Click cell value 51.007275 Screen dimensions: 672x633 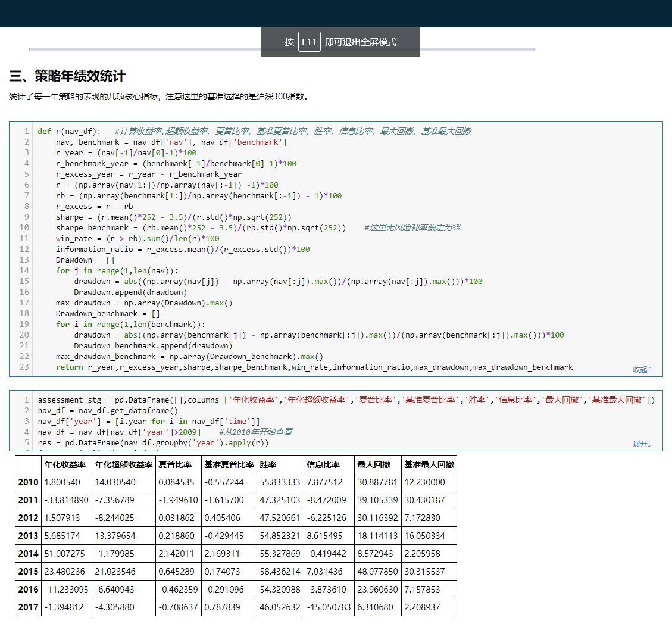(x=65, y=554)
